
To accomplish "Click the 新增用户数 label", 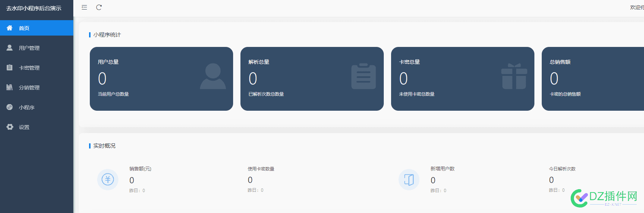I will pos(442,169).
